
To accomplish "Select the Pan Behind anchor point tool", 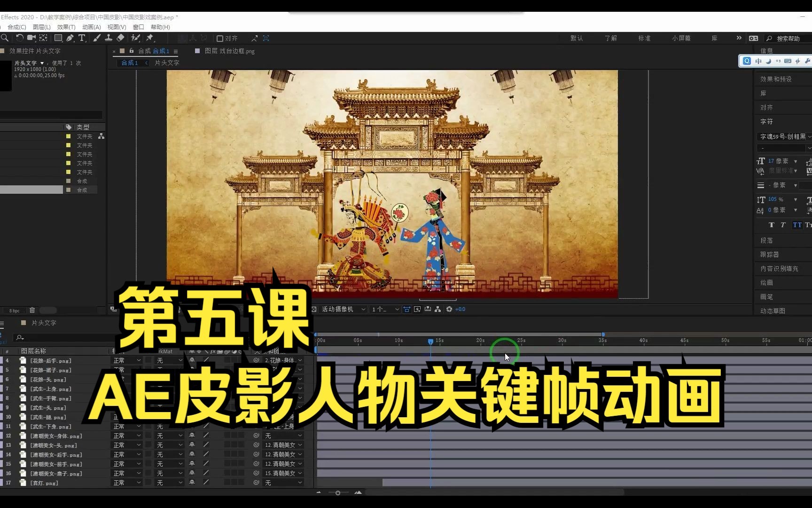I will coord(43,38).
